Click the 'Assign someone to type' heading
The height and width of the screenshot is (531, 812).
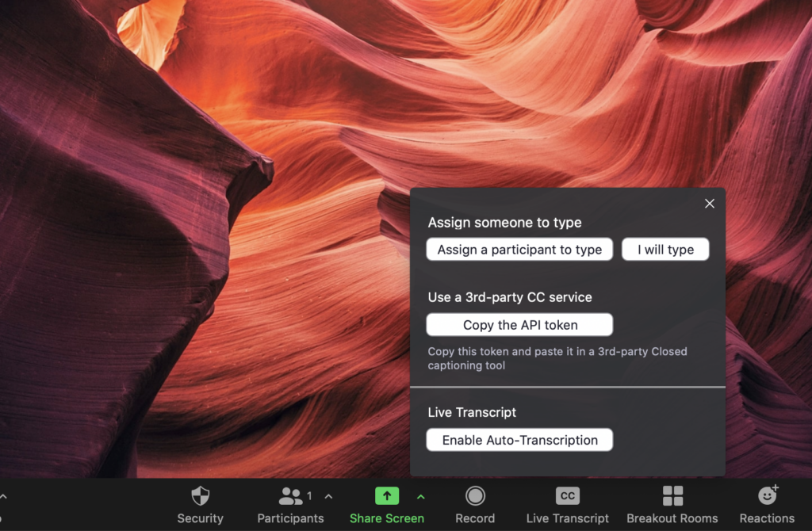click(x=504, y=223)
